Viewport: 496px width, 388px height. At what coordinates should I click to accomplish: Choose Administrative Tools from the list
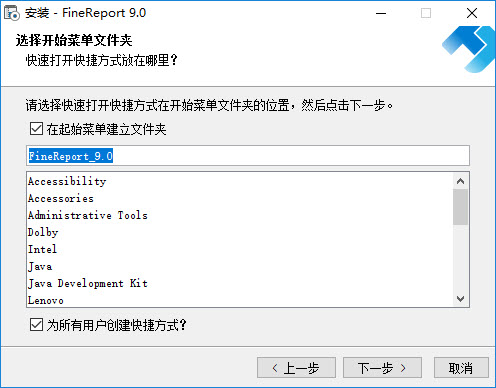pos(240,215)
